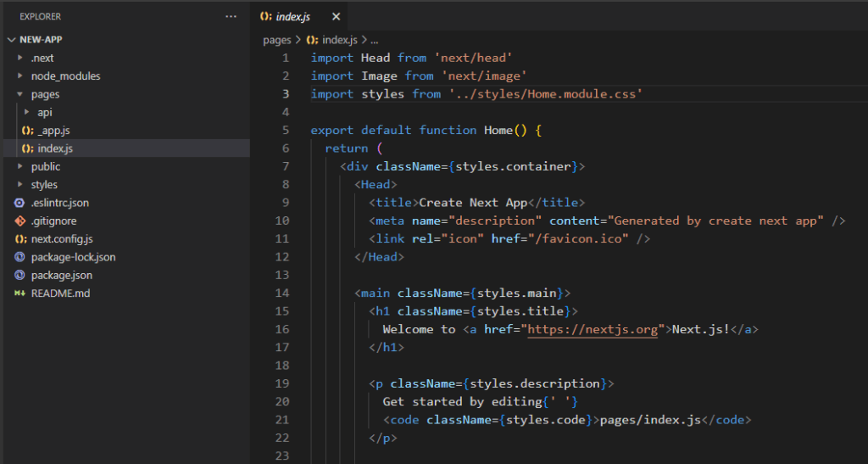Viewport: 868px width, 464px height.
Task: Click the README.md markdown file icon
Action: [x=20, y=293]
